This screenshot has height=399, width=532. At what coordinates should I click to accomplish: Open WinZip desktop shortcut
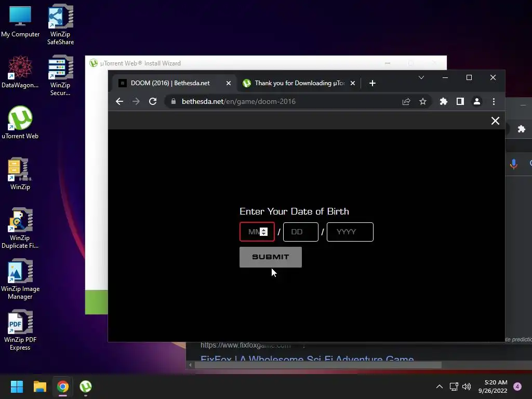20,174
